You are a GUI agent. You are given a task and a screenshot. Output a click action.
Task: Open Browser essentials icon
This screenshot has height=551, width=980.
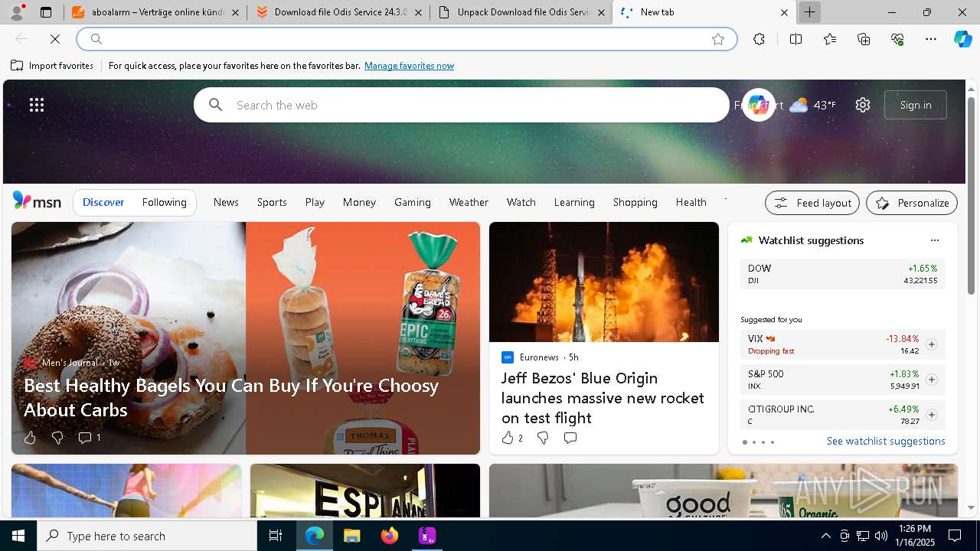pyautogui.click(x=897, y=39)
